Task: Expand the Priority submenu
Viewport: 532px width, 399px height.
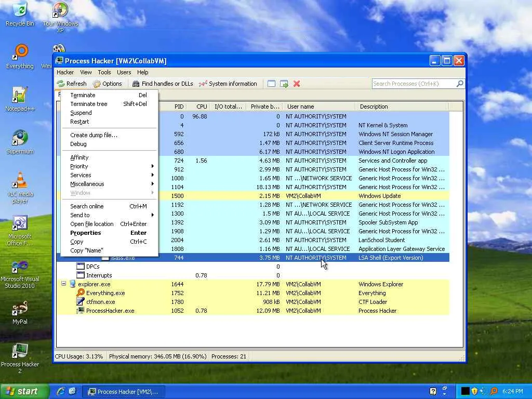Action: pyautogui.click(x=109, y=166)
